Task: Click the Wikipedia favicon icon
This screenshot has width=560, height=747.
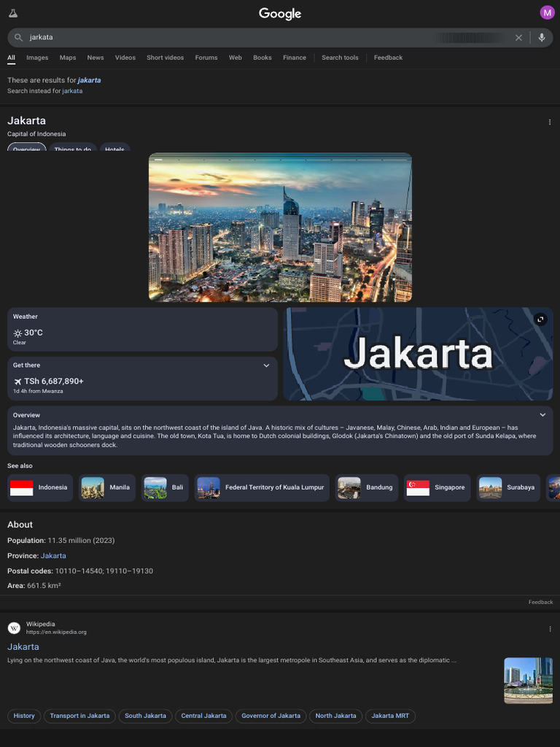Action: tap(14, 628)
